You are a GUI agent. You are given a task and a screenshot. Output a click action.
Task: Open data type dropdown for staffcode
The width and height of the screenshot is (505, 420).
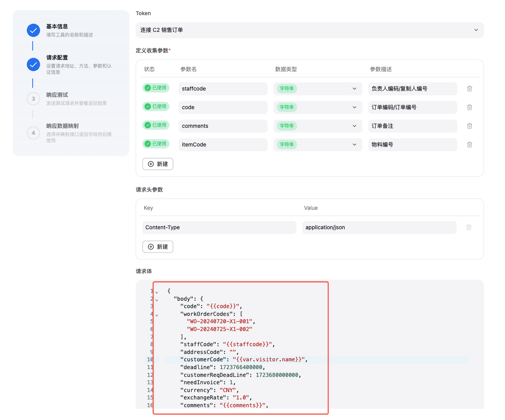click(318, 89)
